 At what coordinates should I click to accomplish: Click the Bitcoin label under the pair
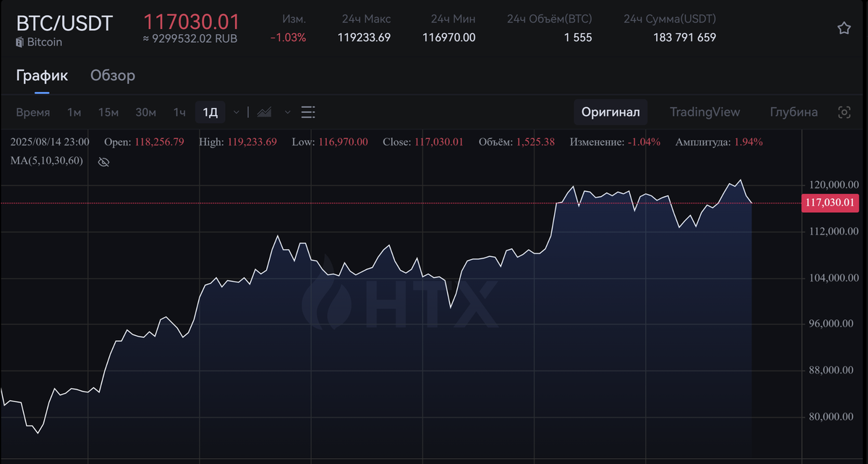(45, 42)
